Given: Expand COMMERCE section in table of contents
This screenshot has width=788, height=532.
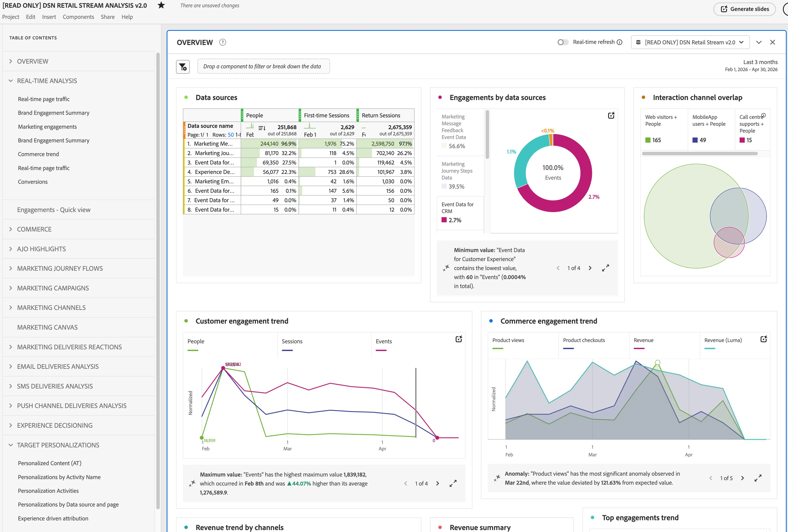Looking at the screenshot, I should 10,229.
